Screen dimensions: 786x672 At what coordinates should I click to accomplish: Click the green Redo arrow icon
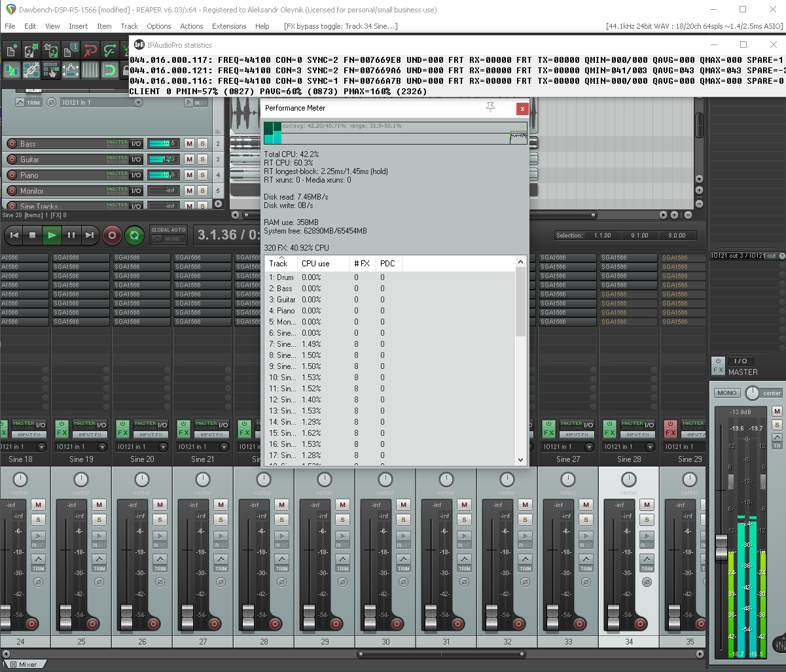pos(110,50)
